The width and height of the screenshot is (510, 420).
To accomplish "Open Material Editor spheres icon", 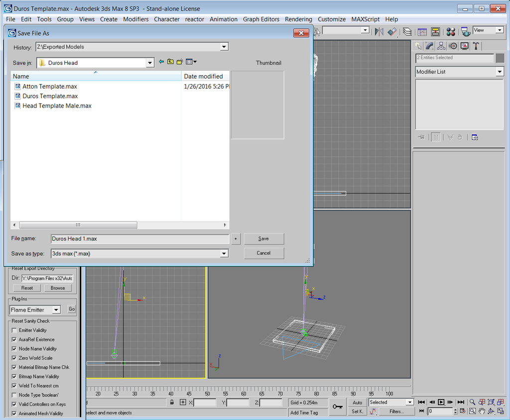I will [451, 31].
